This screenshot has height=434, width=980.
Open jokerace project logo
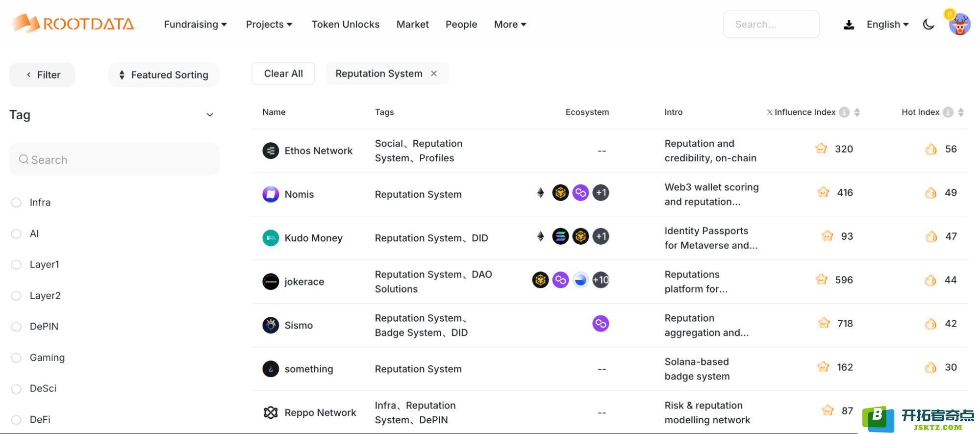click(x=271, y=281)
